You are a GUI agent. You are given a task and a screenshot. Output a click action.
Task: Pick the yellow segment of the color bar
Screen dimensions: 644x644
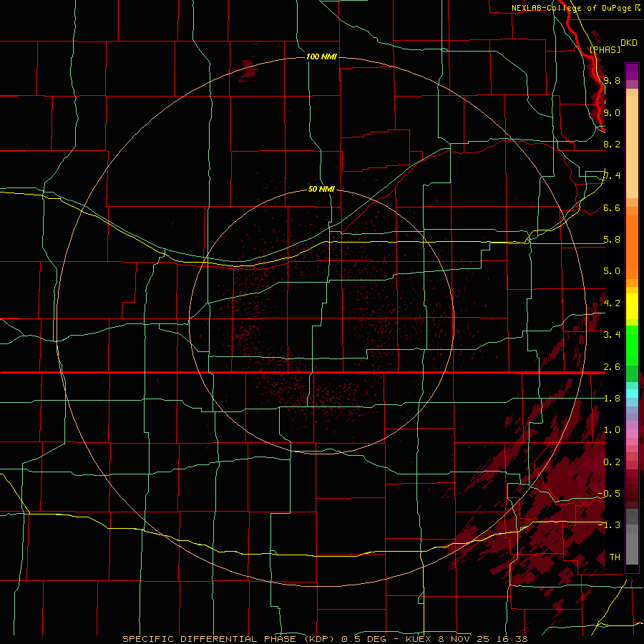pyautogui.click(x=632, y=306)
